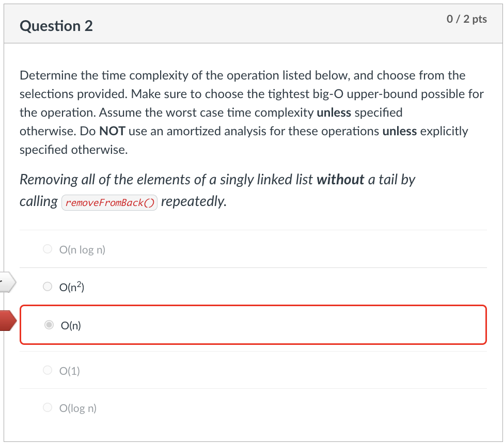The height and width of the screenshot is (444, 504).
Task: Click the removeFromBack() code snippet
Action: [x=109, y=202]
